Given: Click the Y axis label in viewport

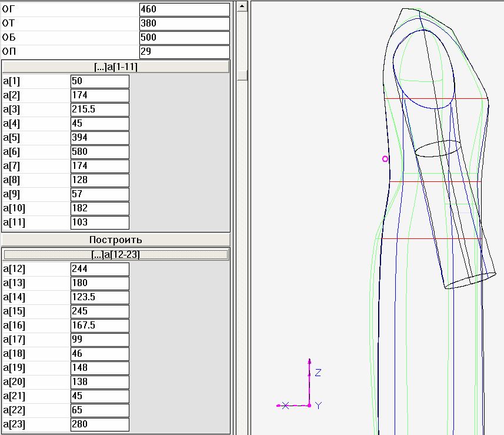Looking at the screenshot, I should pyautogui.click(x=318, y=406).
